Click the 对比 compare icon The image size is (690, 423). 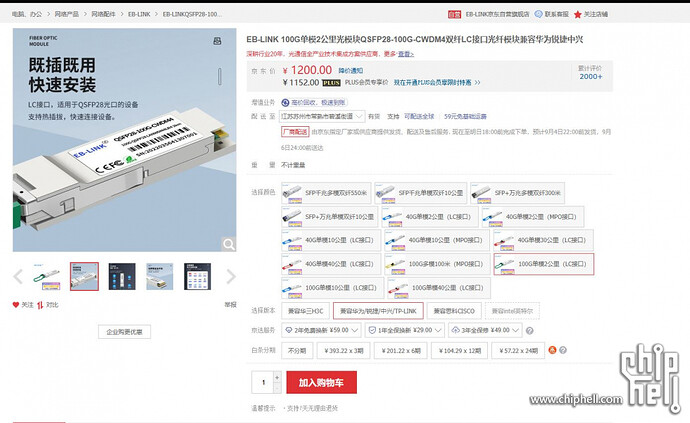pos(41,304)
